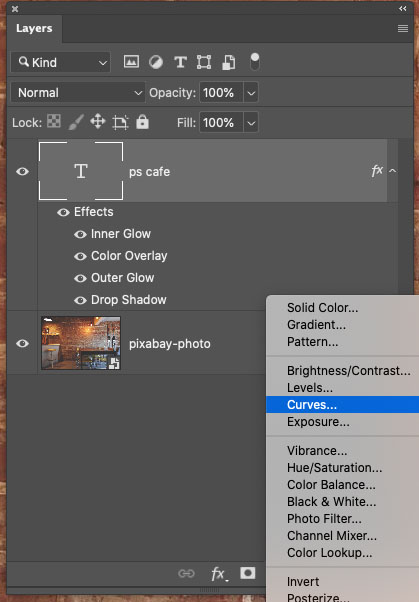Viewport: 419px width, 602px height.
Task: Filter layers by adjustment layer icon
Action: click(x=156, y=62)
